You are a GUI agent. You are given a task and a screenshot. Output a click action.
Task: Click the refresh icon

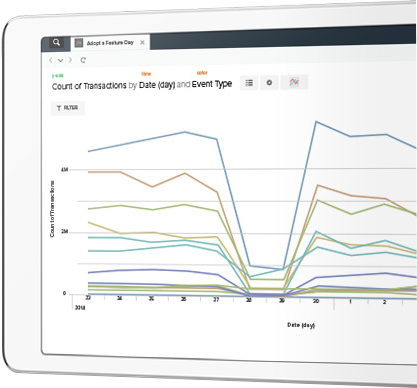83,60
